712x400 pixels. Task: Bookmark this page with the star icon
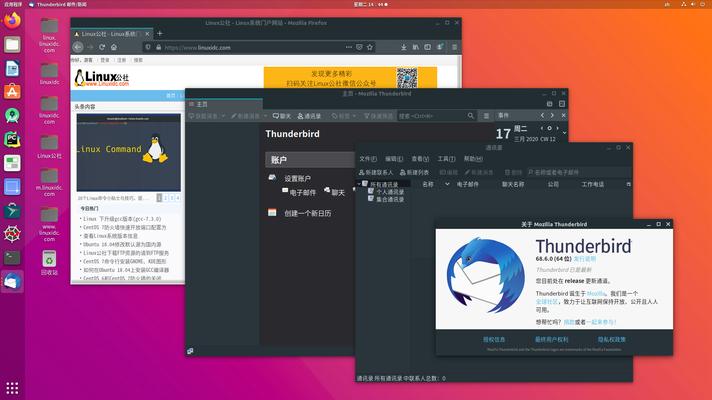click(x=370, y=47)
